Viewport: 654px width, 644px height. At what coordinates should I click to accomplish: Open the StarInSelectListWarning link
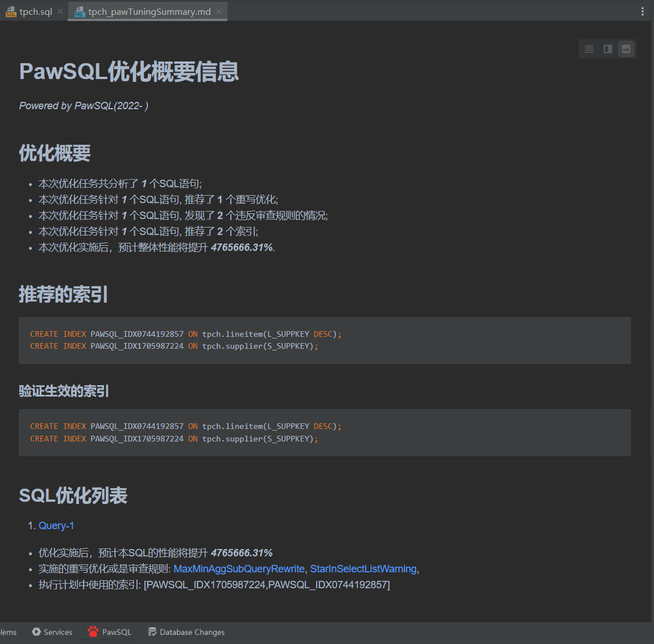point(363,569)
